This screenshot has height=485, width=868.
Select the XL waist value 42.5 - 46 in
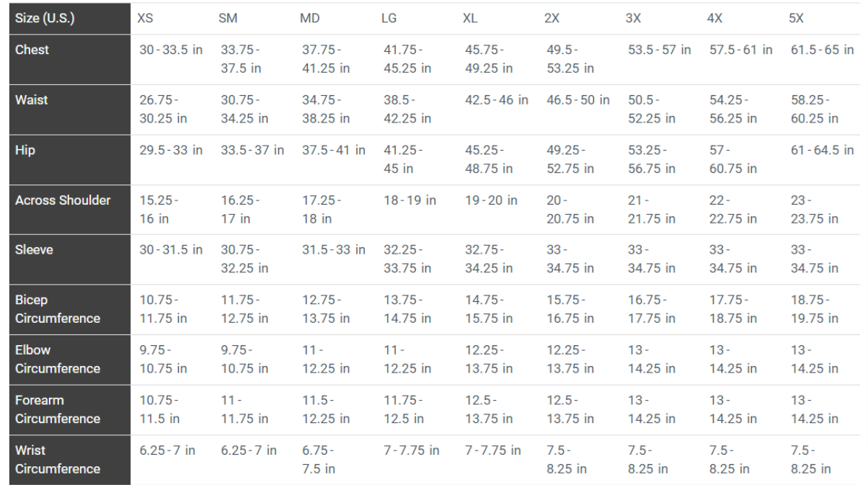[497, 100]
